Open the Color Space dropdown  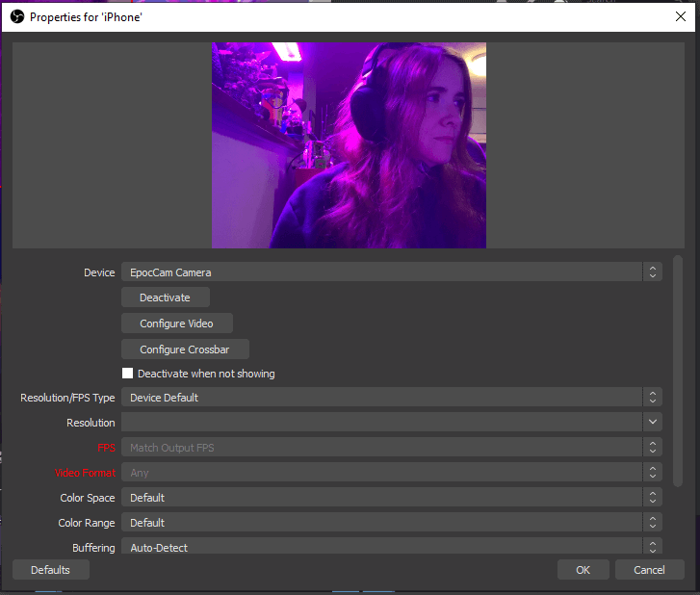392,497
